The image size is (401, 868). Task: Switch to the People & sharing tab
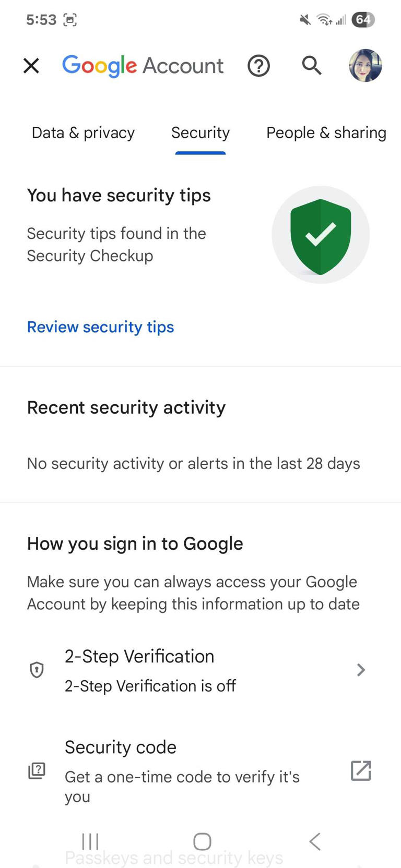[326, 132]
